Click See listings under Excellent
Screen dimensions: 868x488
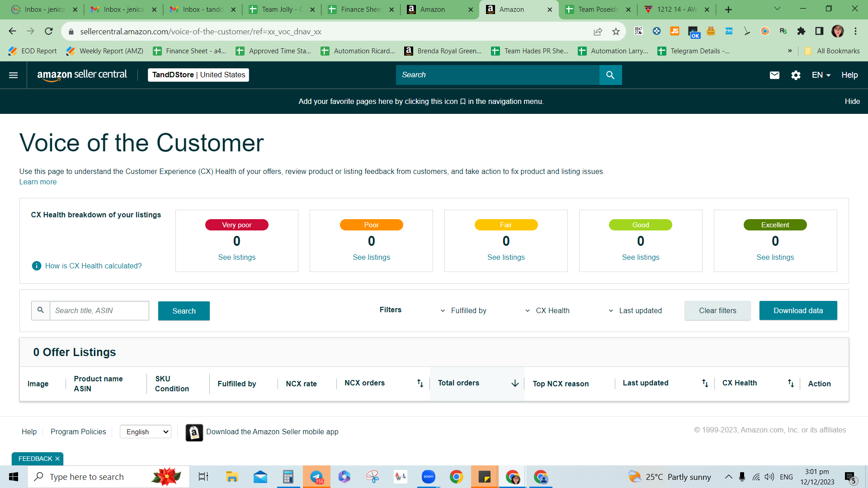(x=775, y=257)
